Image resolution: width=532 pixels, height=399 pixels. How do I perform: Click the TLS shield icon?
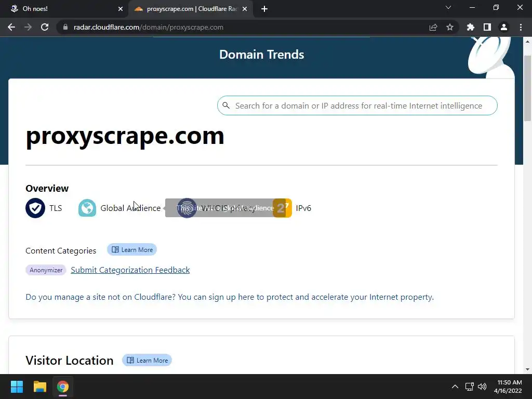[35, 208]
